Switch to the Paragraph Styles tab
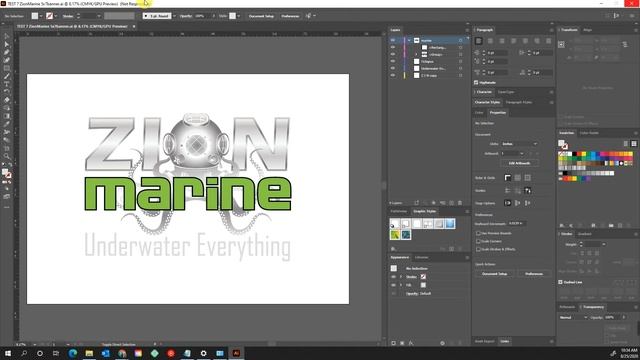The height and width of the screenshot is (360, 640). tap(518, 102)
